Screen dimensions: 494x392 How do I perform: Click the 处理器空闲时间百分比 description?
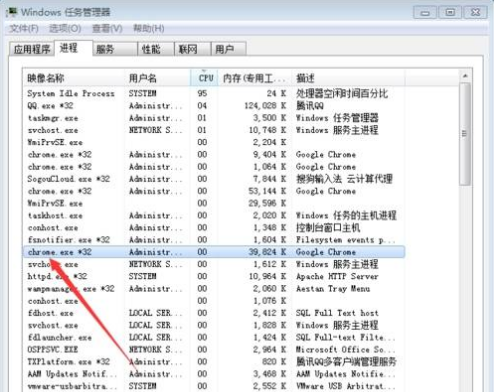[x=342, y=93]
